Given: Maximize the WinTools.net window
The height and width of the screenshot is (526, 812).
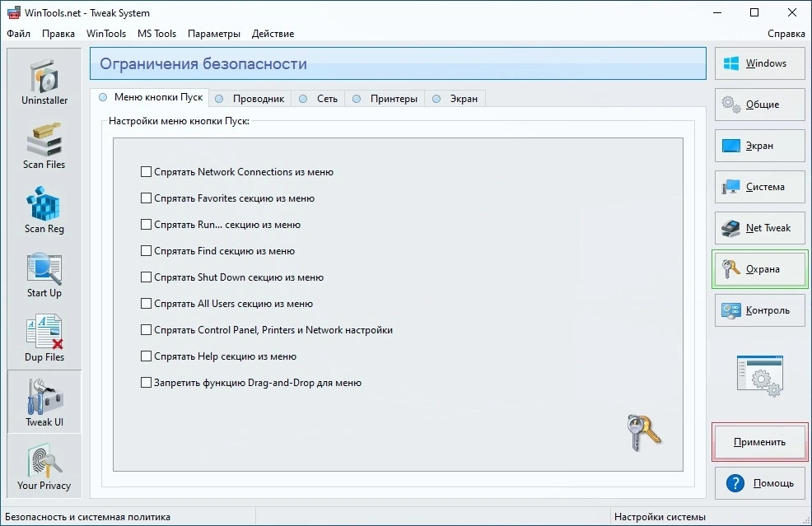Looking at the screenshot, I should tap(754, 13).
